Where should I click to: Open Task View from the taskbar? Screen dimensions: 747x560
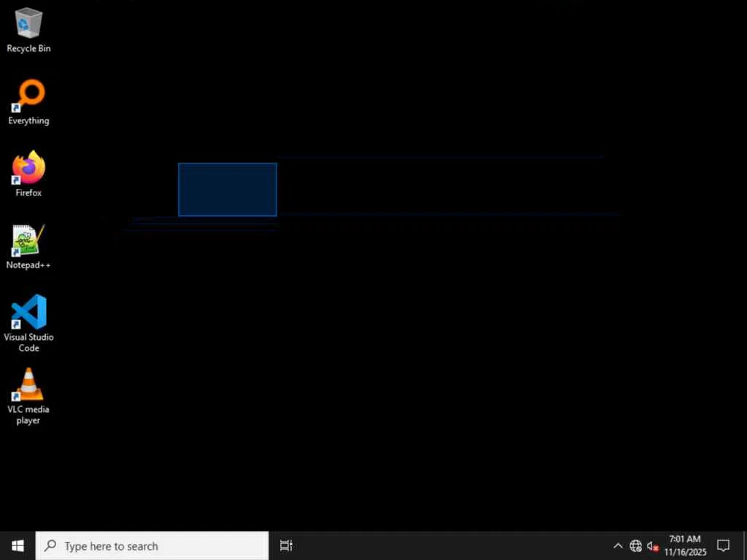286,545
